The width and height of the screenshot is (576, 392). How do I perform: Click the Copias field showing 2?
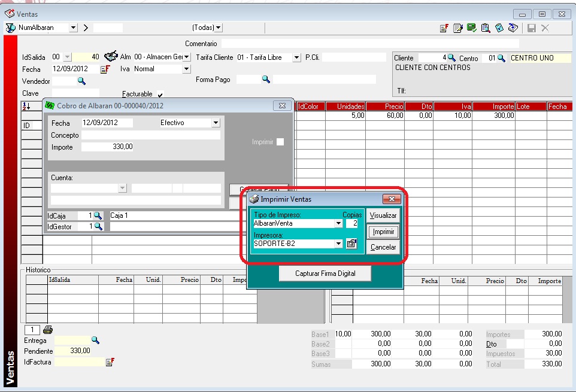[x=352, y=223]
